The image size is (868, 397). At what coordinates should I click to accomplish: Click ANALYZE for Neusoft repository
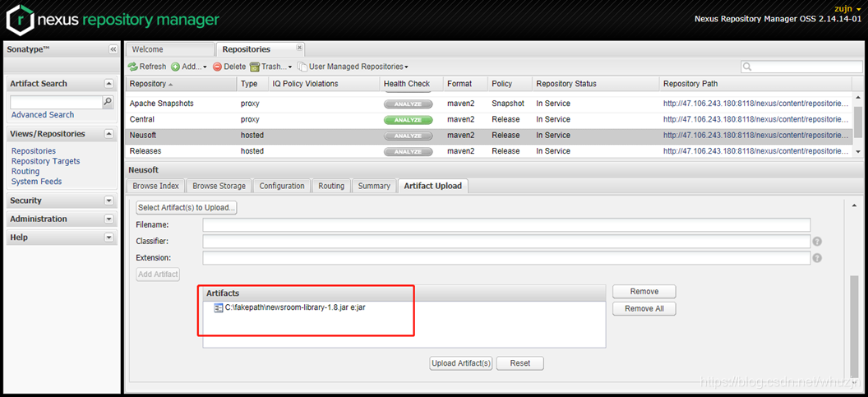click(x=408, y=136)
